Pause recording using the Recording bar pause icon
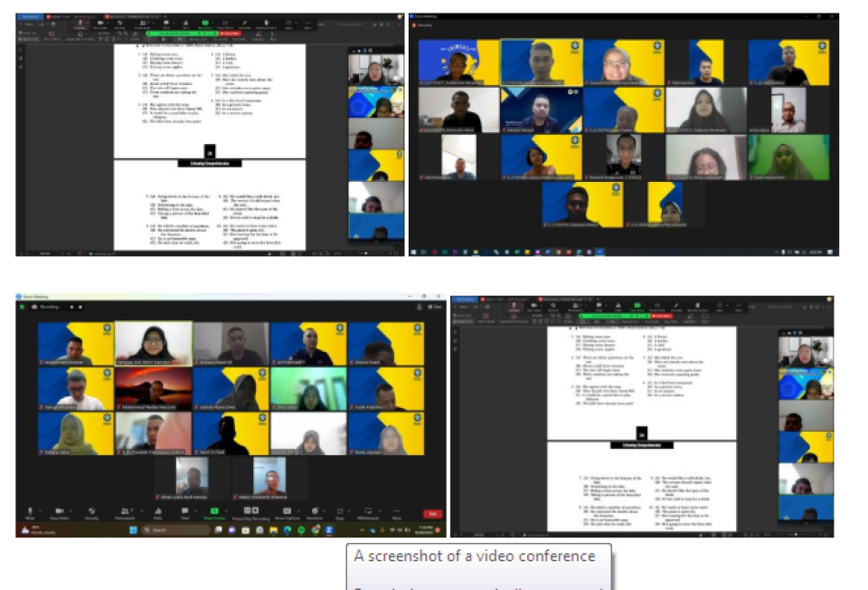The image size is (868, 590). click(x=71, y=307)
